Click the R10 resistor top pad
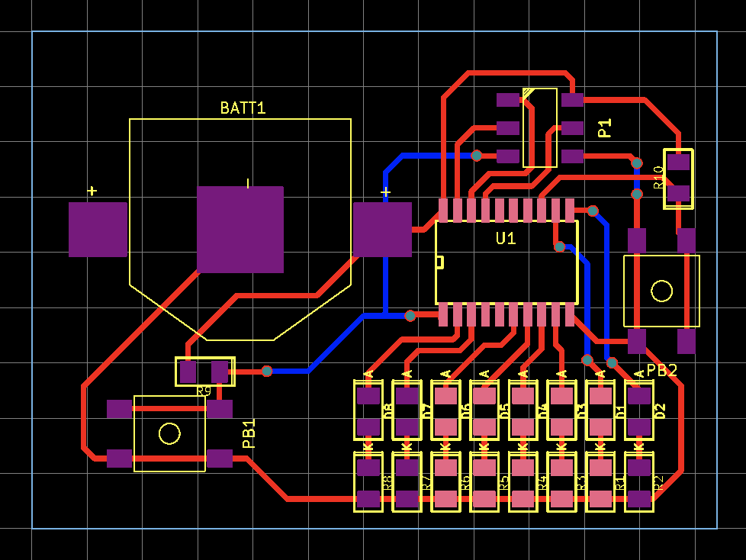 (678, 162)
